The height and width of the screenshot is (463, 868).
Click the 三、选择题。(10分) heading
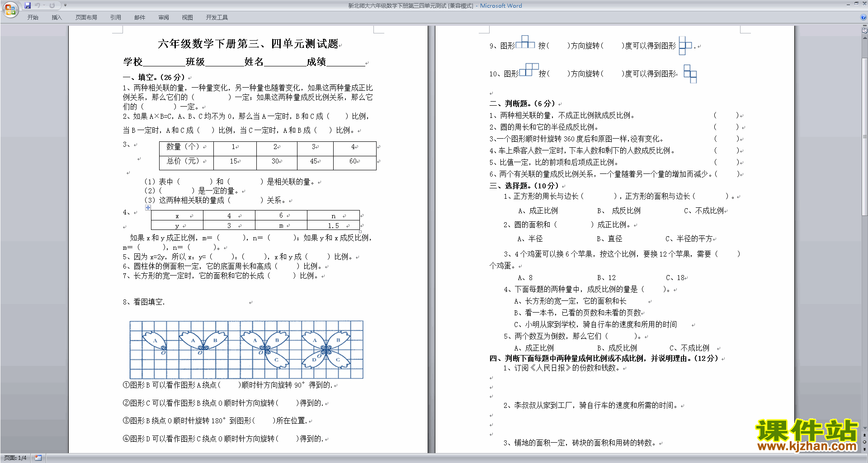pyautogui.click(x=524, y=186)
